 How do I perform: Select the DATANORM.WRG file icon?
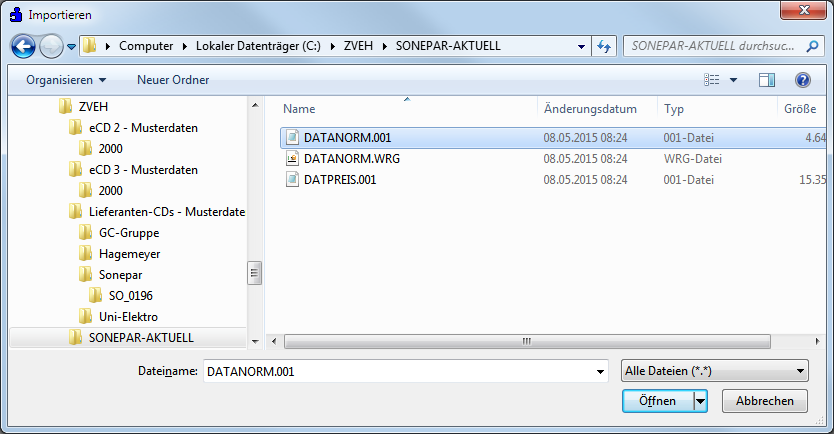tap(292, 158)
